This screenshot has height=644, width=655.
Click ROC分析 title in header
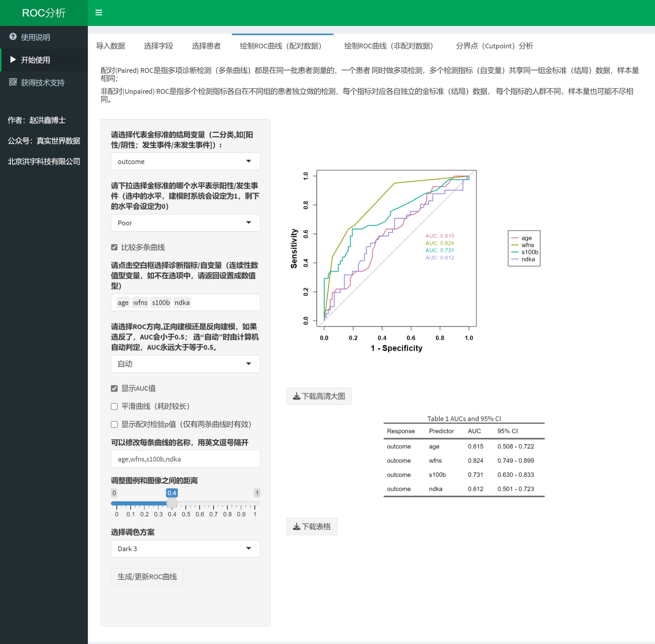pyautogui.click(x=44, y=13)
